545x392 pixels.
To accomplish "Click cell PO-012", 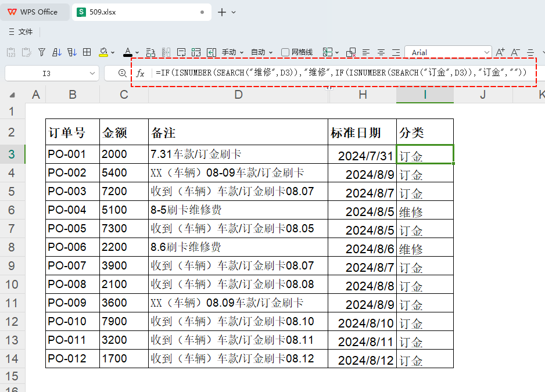I will (x=73, y=359).
